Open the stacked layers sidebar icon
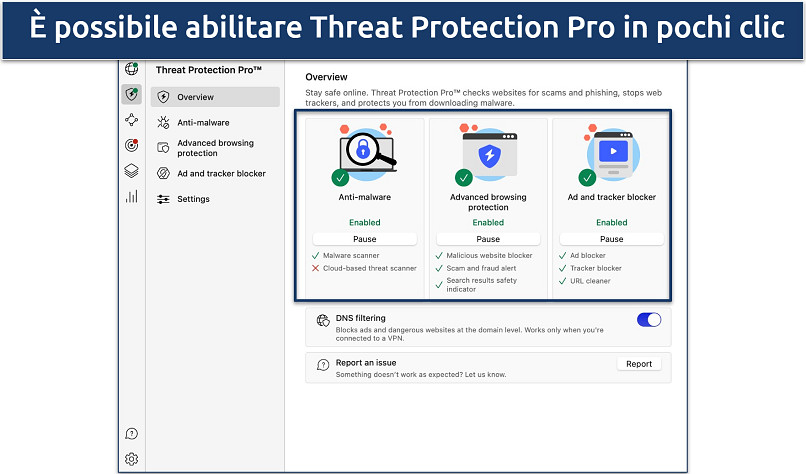This screenshot has width=806, height=474. [x=131, y=171]
